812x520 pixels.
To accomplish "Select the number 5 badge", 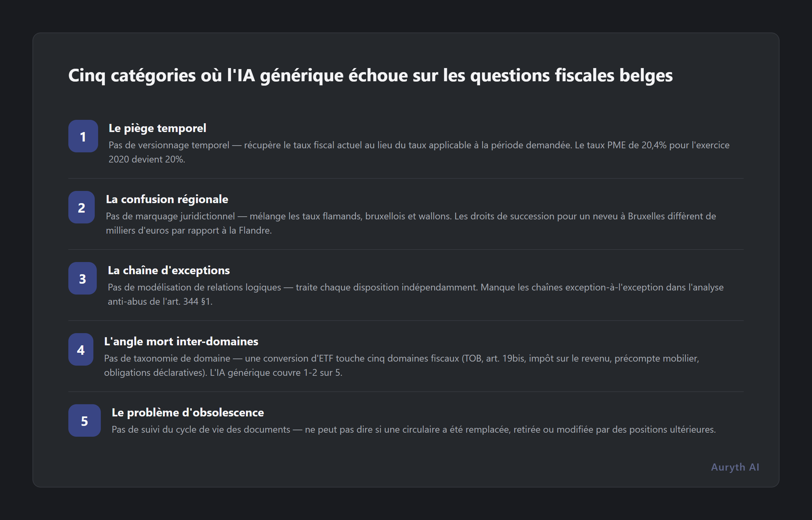I will coord(85,420).
